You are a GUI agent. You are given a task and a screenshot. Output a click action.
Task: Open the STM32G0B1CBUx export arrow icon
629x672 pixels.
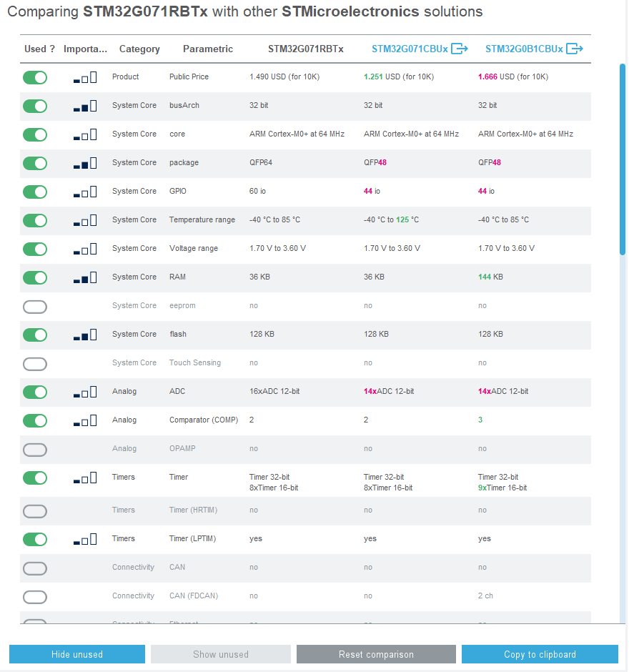pos(575,49)
